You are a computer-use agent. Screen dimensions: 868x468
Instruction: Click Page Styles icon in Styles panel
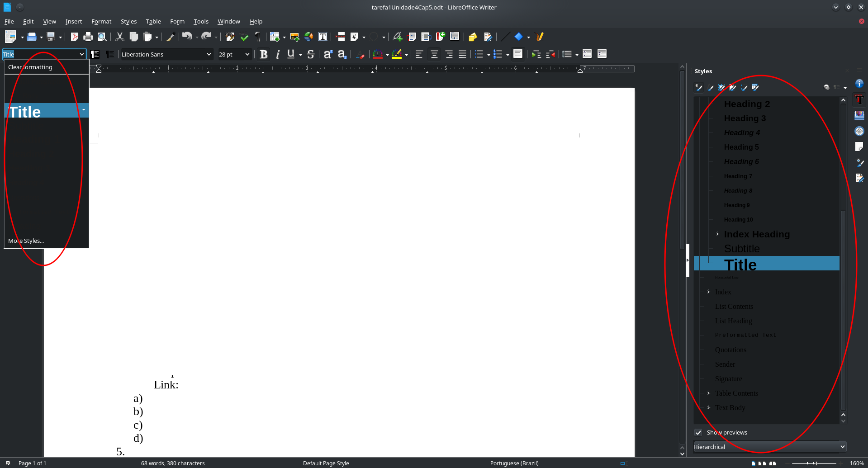(733, 87)
